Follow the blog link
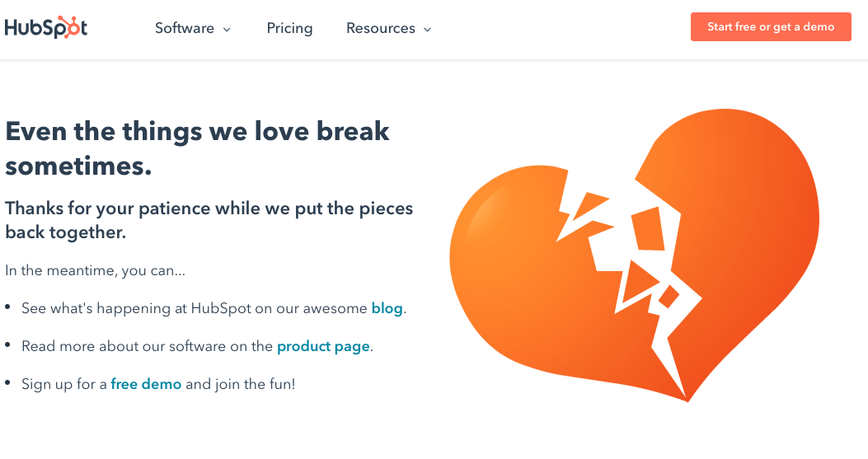 coord(387,308)
